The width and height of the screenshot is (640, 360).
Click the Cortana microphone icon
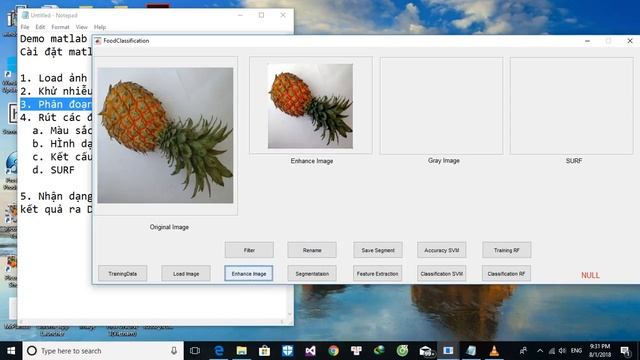(x=174, y=351)
